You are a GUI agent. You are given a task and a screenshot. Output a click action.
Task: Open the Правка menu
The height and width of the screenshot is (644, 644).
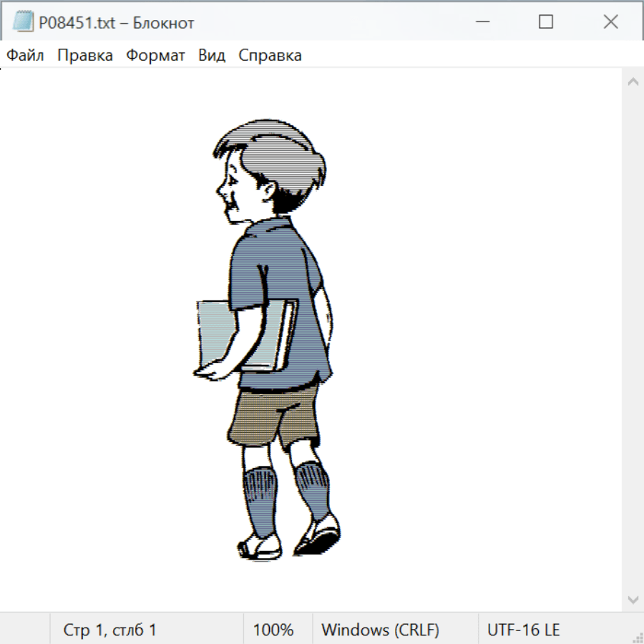[85, 56]
